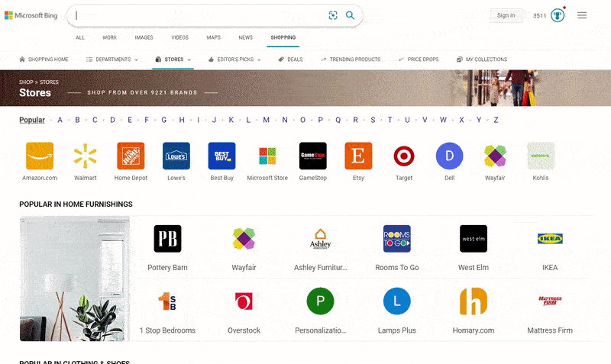
Task: Open the hamburger menu icon
Action: (582, 15)
